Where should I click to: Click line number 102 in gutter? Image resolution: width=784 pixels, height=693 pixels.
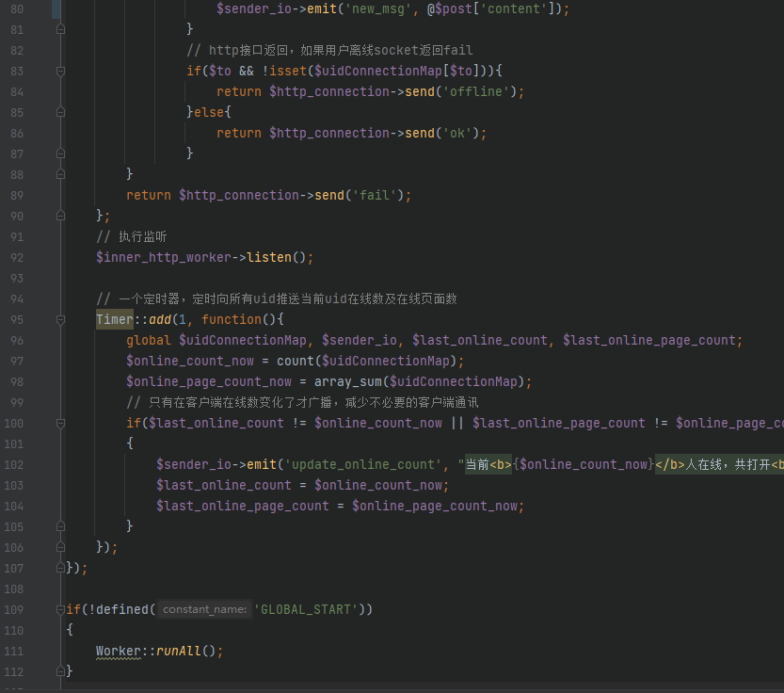[13, 464]
